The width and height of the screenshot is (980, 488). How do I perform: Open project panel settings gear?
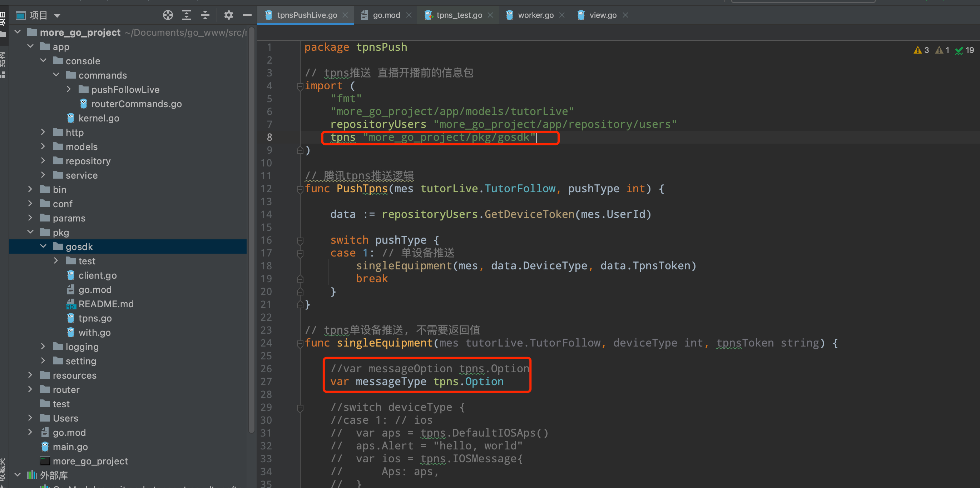click(228, 15)
